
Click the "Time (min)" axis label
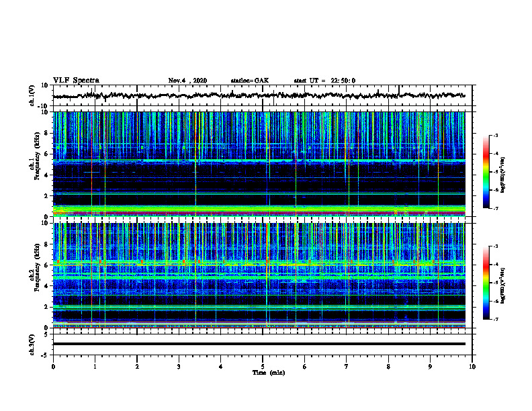tap(269, 373)
